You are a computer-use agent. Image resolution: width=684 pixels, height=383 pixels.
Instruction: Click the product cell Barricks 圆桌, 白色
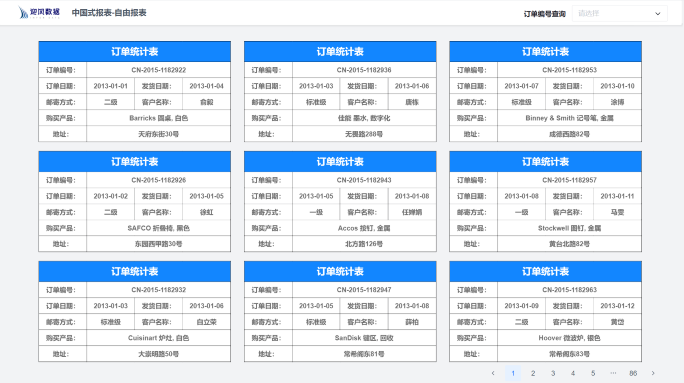coord(159,118)
